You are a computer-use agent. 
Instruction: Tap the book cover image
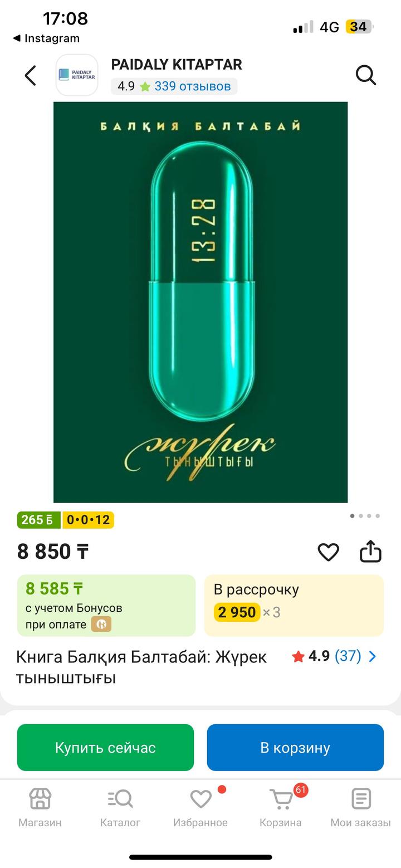200,302
